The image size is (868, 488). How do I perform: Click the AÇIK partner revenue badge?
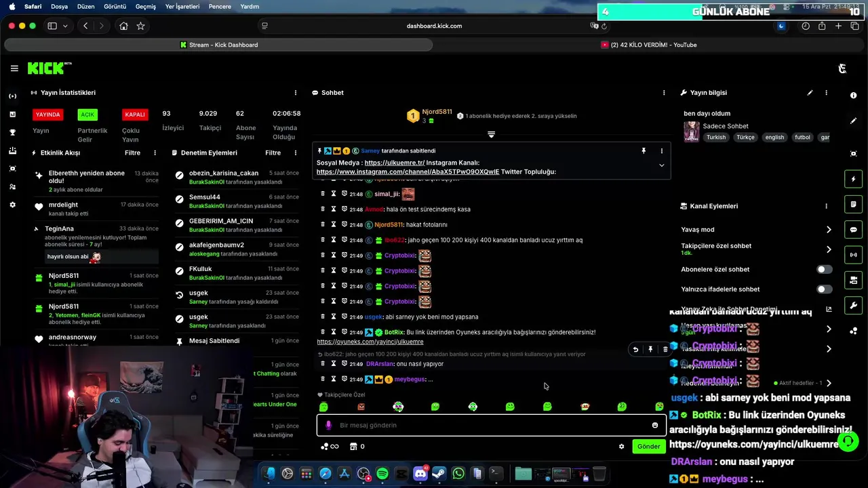[x=87, y=115]
